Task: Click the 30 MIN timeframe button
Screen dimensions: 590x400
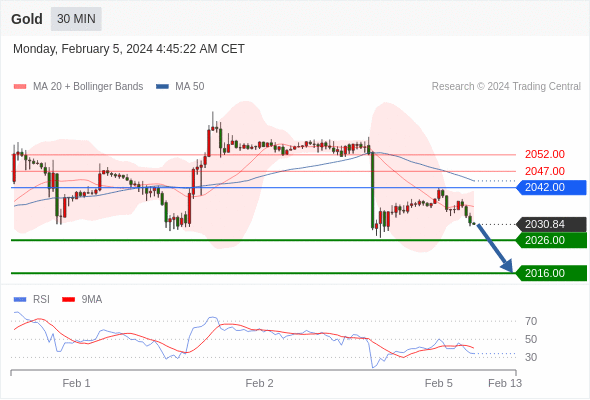Action: [76, 19]
